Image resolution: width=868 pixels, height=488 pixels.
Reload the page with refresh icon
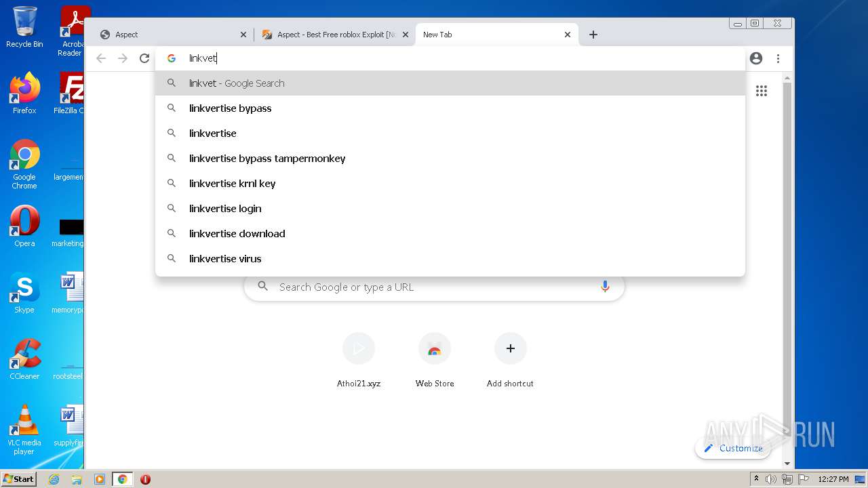coord(144,58)
